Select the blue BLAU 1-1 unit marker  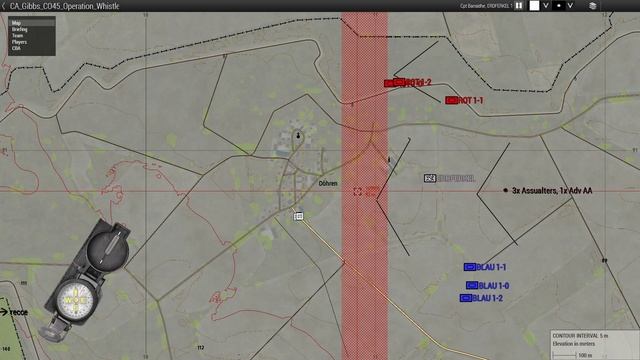click(x=470, y=267)
